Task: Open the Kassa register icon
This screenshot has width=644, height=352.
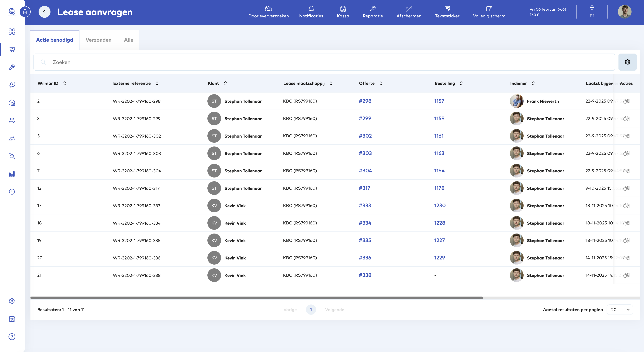Action: pyautogui.click(x=343, y=9)
